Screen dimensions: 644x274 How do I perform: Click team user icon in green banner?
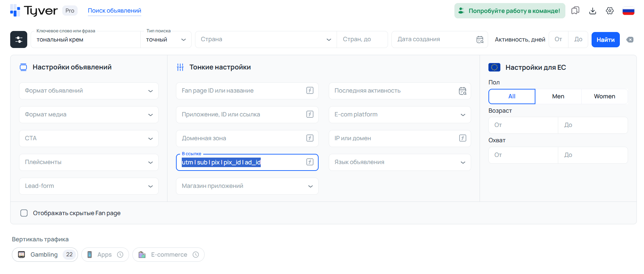(461, 11)
